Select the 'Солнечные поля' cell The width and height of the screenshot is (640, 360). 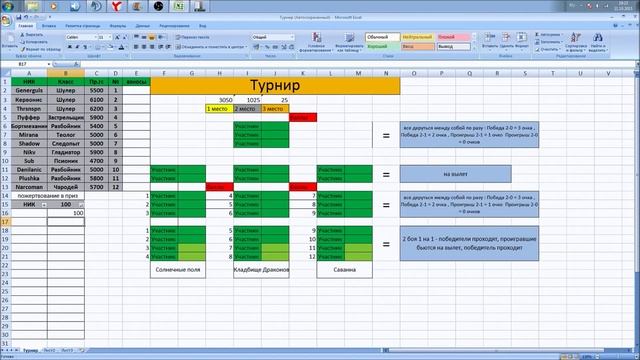point(178,270)
